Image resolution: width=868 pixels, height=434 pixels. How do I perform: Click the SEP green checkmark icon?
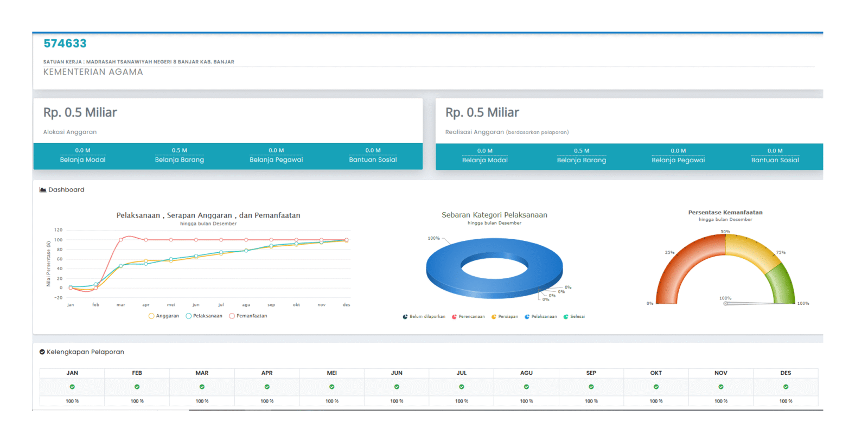591,387
